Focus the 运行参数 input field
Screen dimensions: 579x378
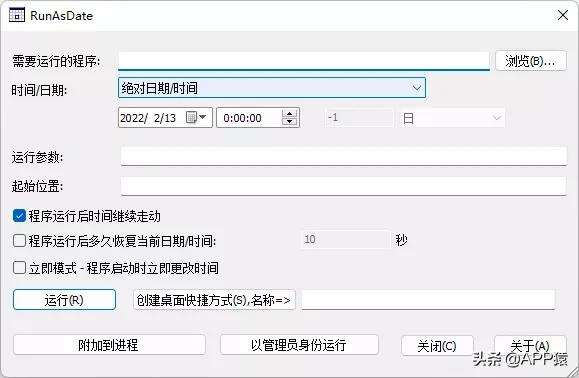point(343,156)
